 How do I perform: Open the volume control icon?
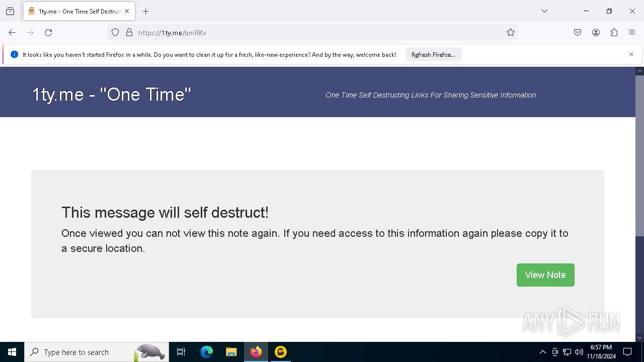point(579,352)
